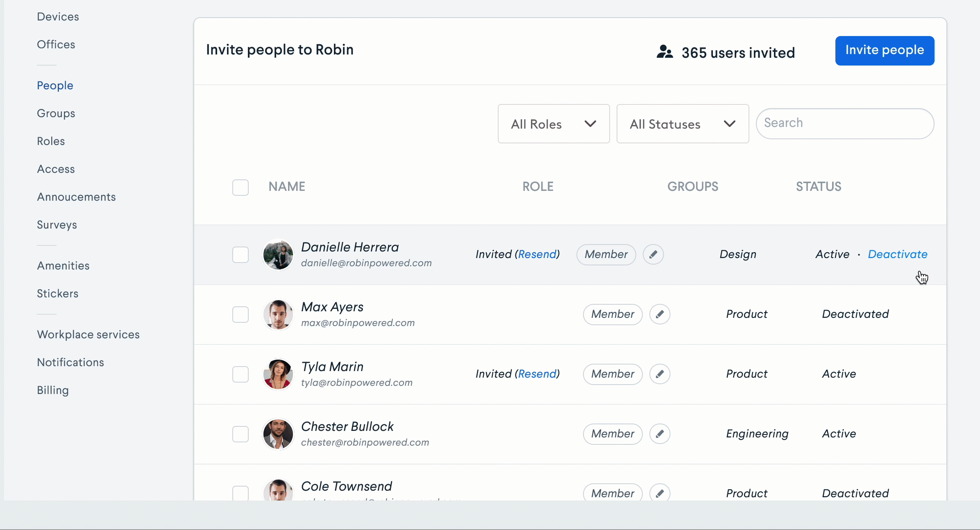
Task: Click the Chester Bullock name
Action: tap(347, 426)
